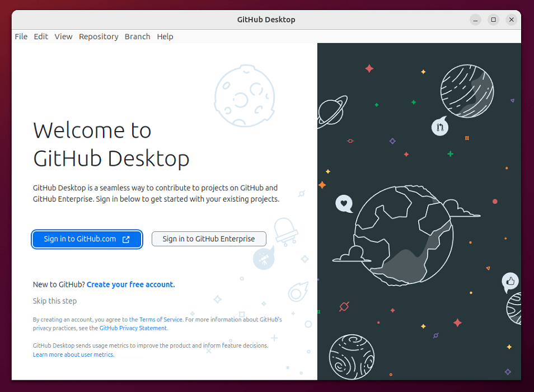Click Skip this step link
The width and height of the screenshot is (534, 392).
click(55, 301)
